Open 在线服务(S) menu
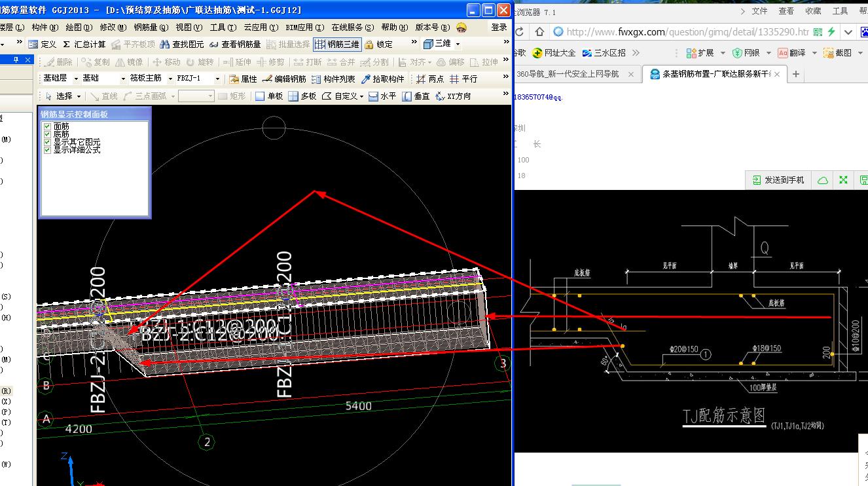Viewport: 868px width, 486px height. click(x=353, y=28)
